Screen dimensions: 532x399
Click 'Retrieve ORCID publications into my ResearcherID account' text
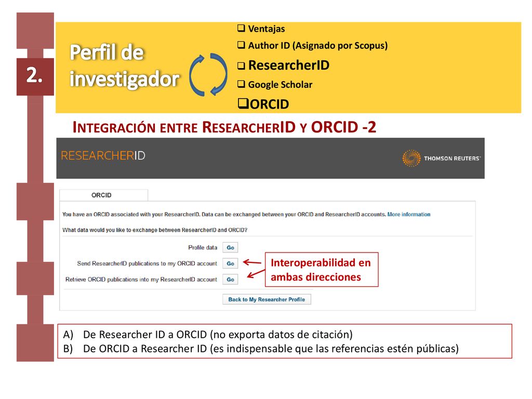pyautogui.click(x=141, y=279)
